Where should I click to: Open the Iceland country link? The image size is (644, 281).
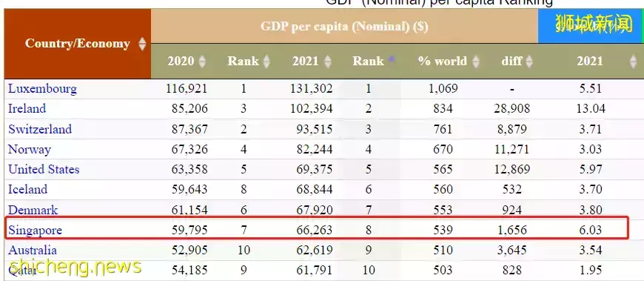pos(28,189)
